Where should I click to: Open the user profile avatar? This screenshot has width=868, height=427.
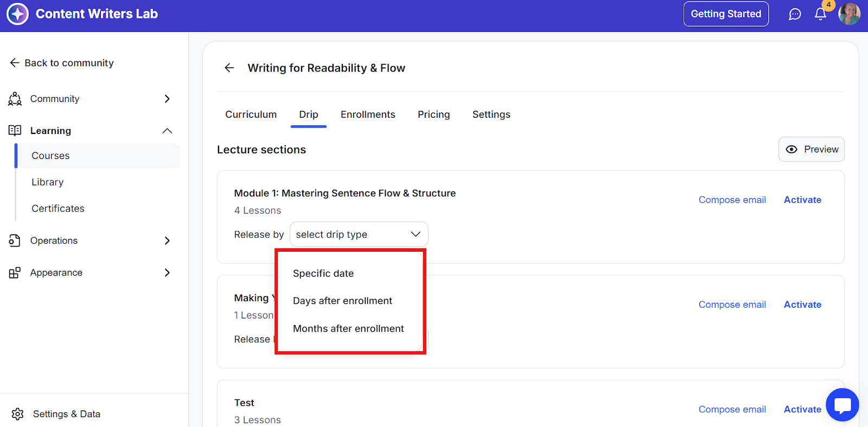(x=849, y=14)
